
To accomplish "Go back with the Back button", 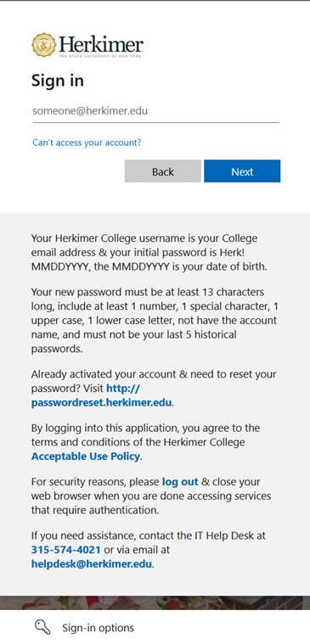I will (163, 171).
